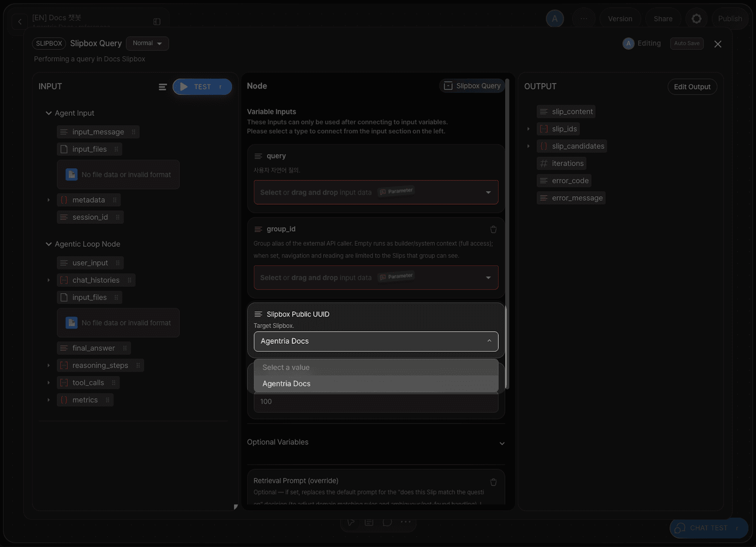This screenshot has width=756, height=547.
Task: Select the session_id variable chip
Action: point(90,217)
